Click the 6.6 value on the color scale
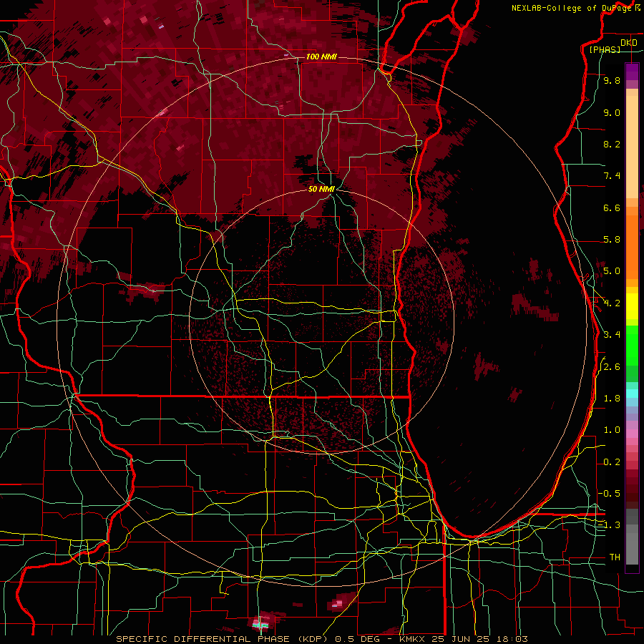The width and height of the screenshot is (644, 644). (x=612, y=208)
